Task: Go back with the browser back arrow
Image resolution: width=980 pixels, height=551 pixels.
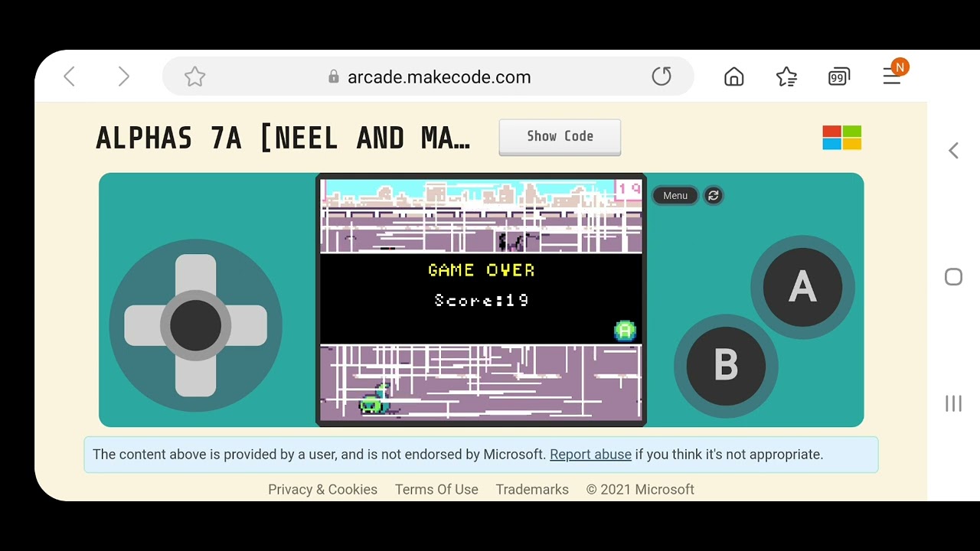Action: pos(70,77)
